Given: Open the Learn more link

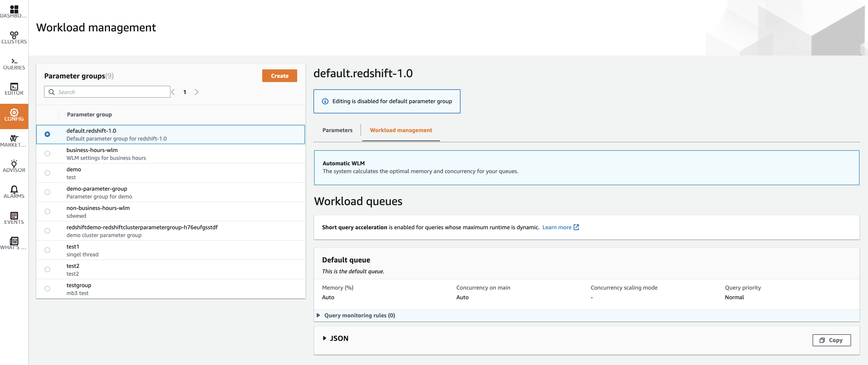Looking at the screenshot, I should (x=557, y=227).
